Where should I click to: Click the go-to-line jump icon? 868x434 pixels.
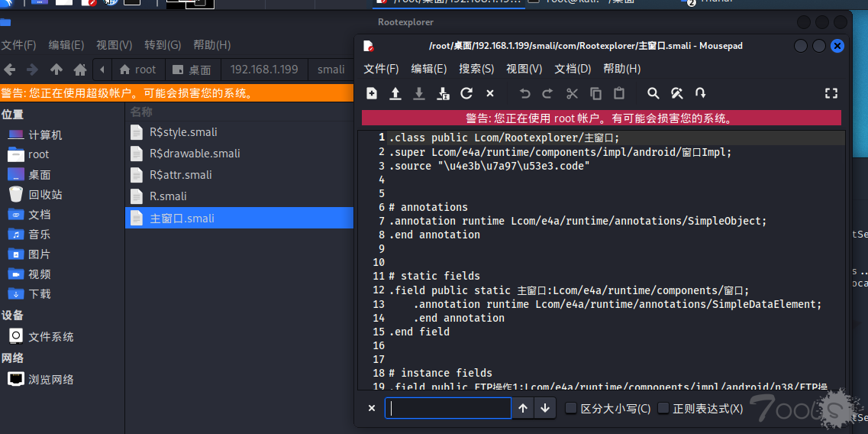700,93
